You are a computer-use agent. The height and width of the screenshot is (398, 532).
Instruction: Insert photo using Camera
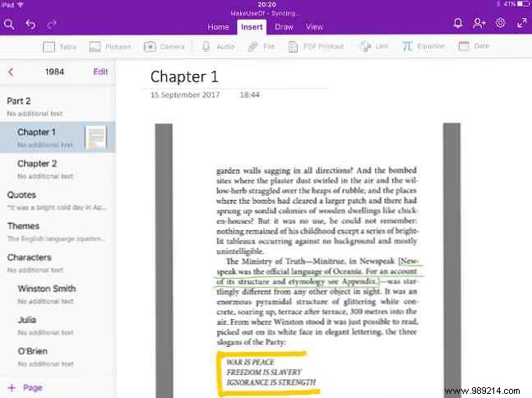[164, 47]
